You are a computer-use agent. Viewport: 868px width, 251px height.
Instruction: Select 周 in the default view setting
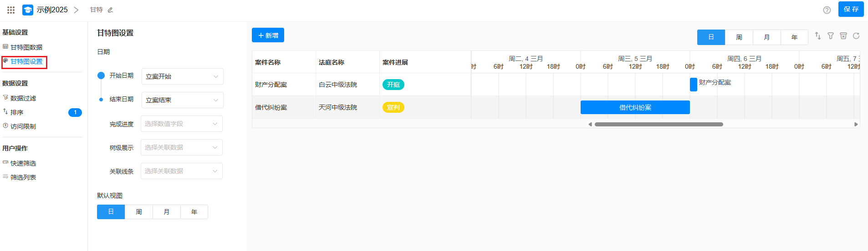139,212
